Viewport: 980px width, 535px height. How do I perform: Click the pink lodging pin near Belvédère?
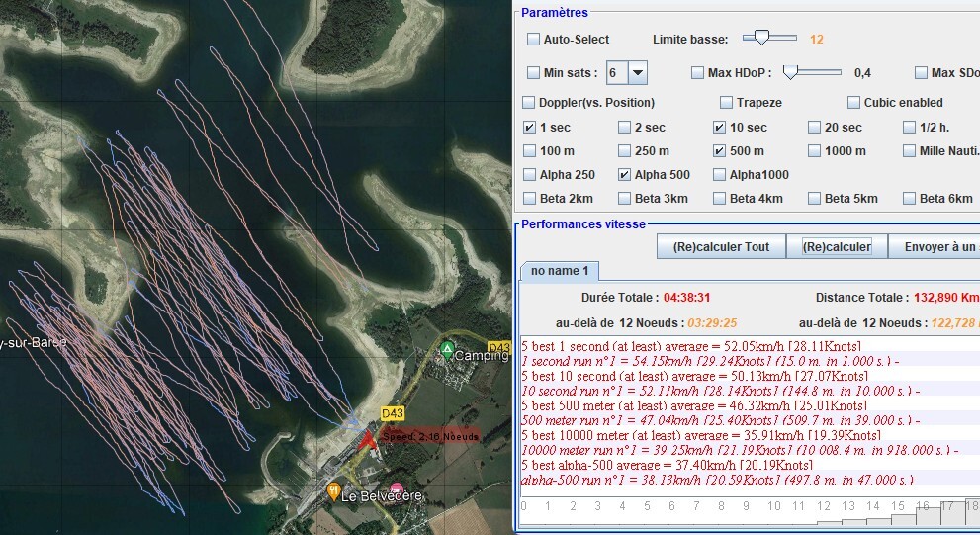pyautogui.click(x=397, y=488)
